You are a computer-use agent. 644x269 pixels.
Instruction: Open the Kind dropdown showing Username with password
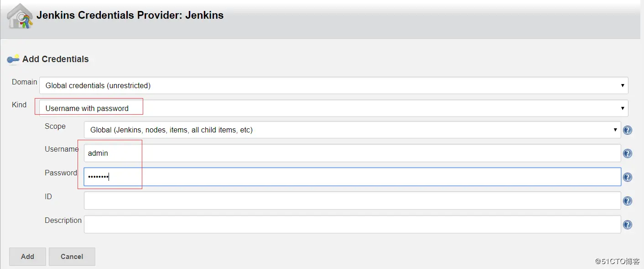coord(333,108)
